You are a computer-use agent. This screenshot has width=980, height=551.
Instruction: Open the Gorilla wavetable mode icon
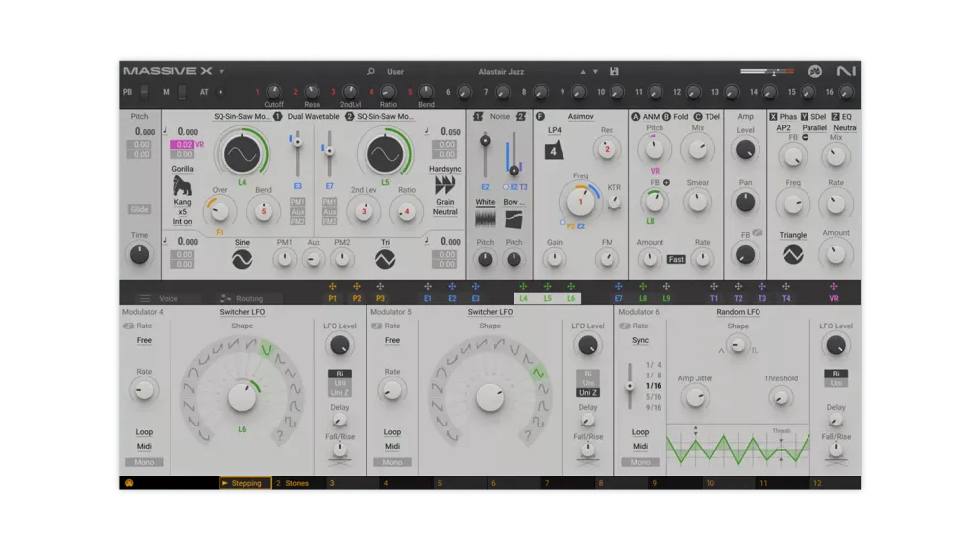coord(182,185)
